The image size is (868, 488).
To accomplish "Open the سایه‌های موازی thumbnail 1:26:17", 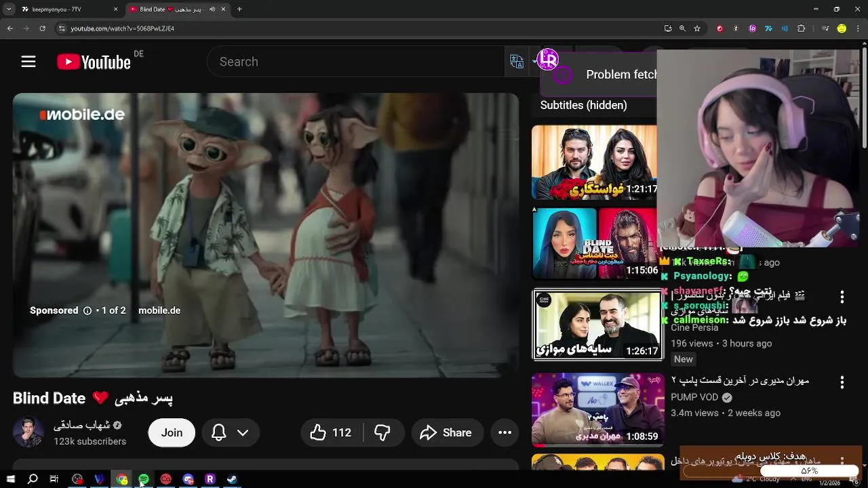I will tap(597, 325).
